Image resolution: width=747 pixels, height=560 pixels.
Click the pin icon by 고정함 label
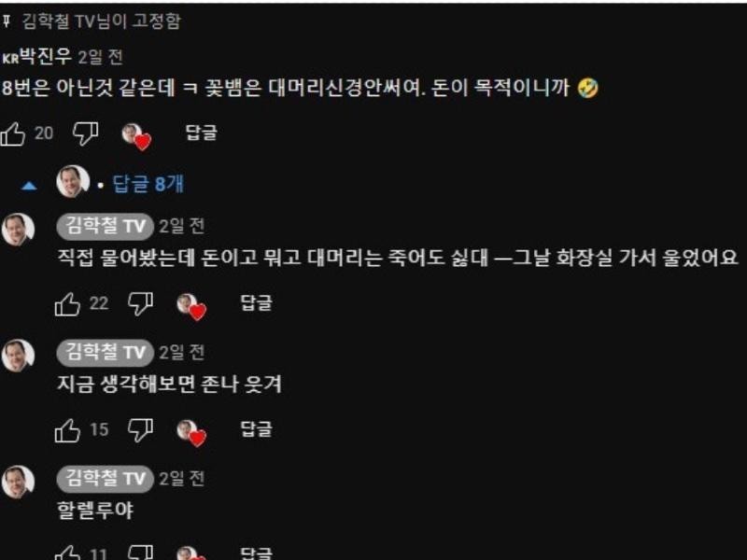7,21
